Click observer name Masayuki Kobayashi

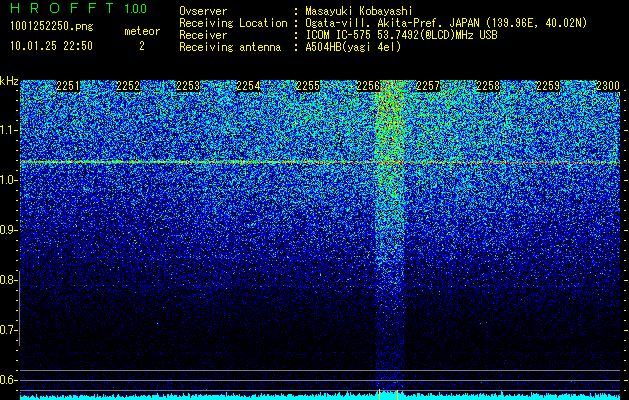coord(359,11)
